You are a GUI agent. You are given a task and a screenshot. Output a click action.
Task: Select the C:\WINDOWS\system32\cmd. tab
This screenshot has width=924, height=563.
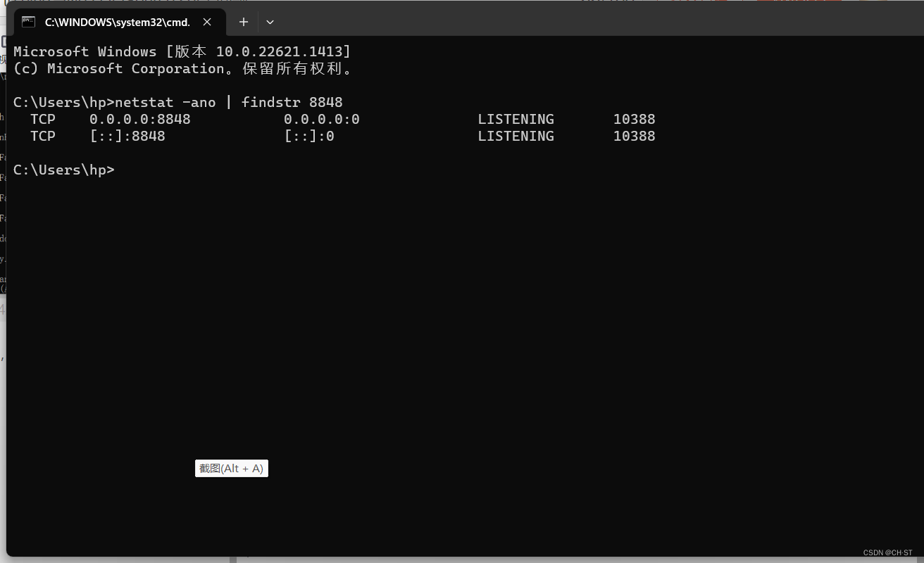[119, 22]
